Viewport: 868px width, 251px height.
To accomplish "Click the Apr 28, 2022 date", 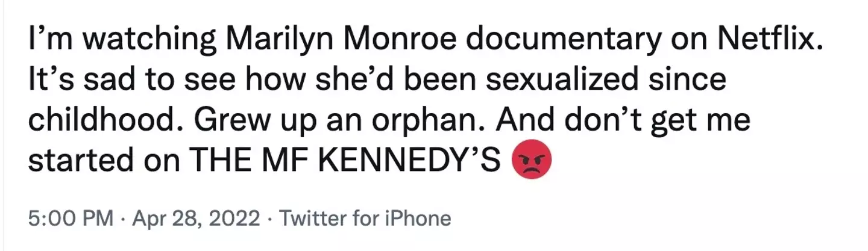I will tap(192, 218).
